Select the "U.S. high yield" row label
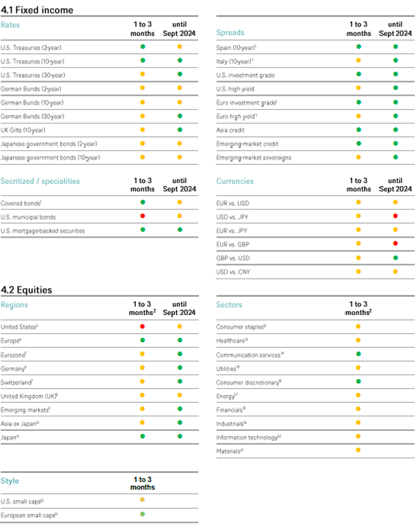This screenshot has width=420, height=526. click(236, 89)
